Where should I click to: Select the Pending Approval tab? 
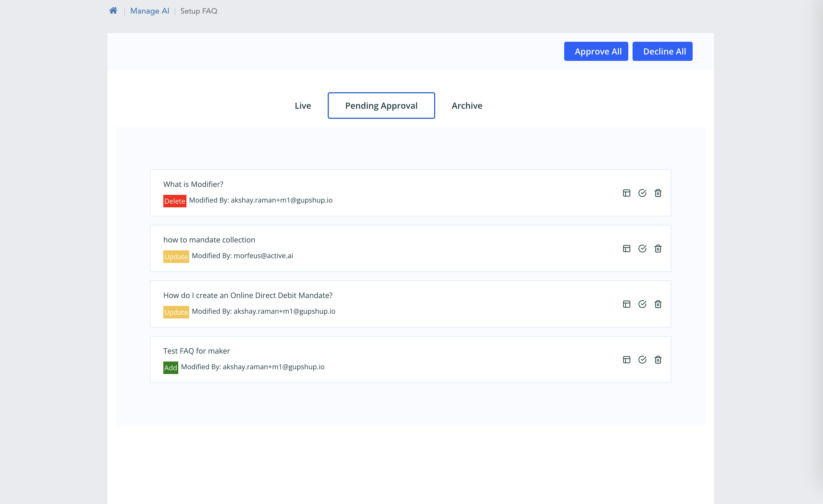tap(381, 106)
